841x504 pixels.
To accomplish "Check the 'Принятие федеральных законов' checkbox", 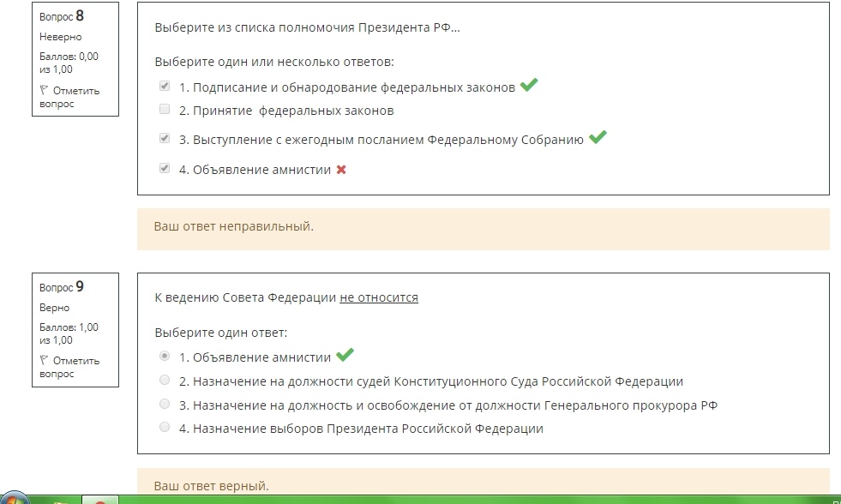I will 165,110.
